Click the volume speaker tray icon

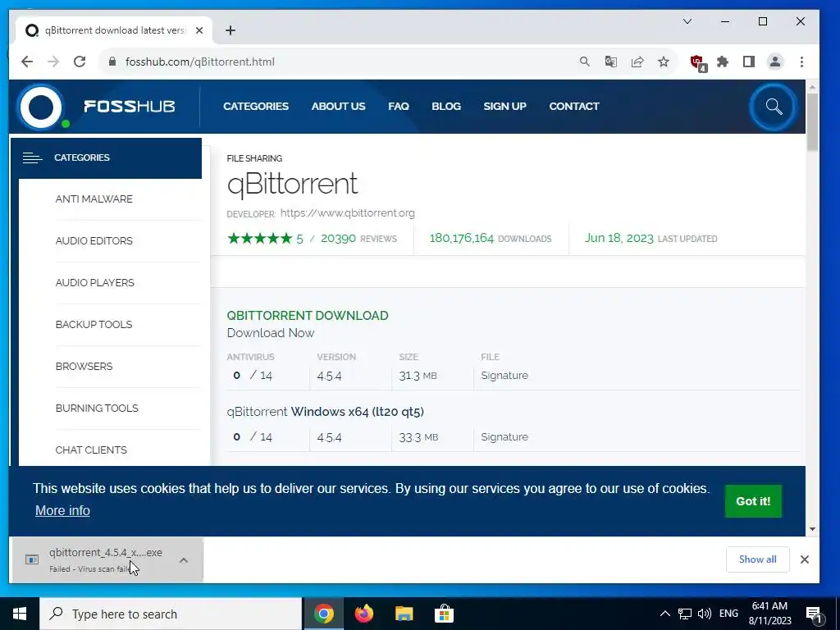[705, 614]
